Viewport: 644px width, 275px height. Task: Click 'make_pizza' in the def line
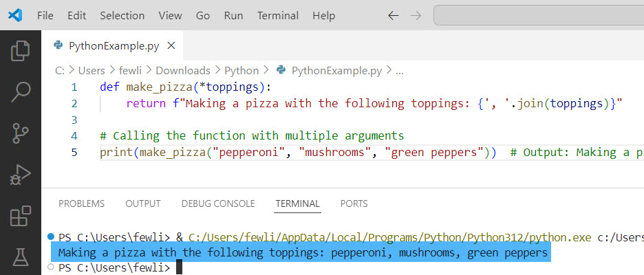click(159, 87)
